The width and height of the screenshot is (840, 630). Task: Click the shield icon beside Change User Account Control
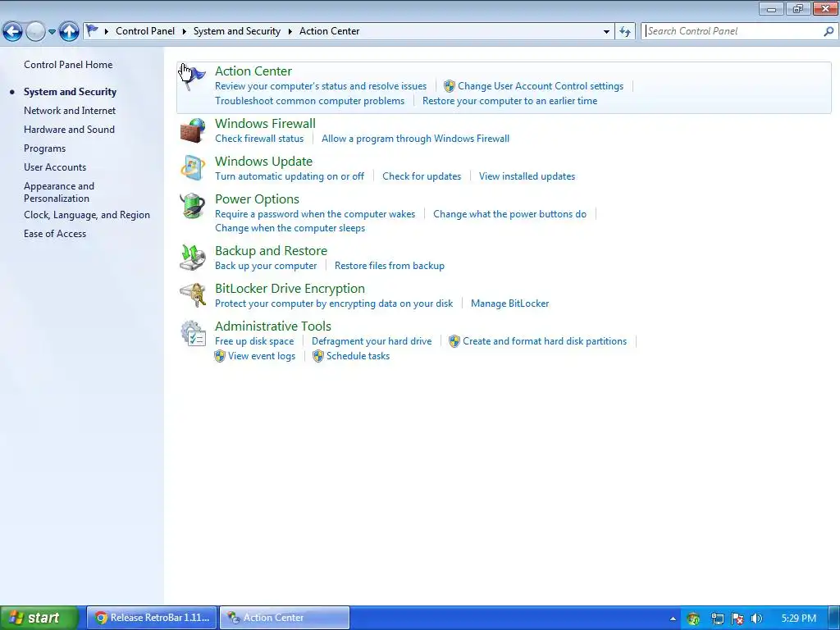point(450,86)
